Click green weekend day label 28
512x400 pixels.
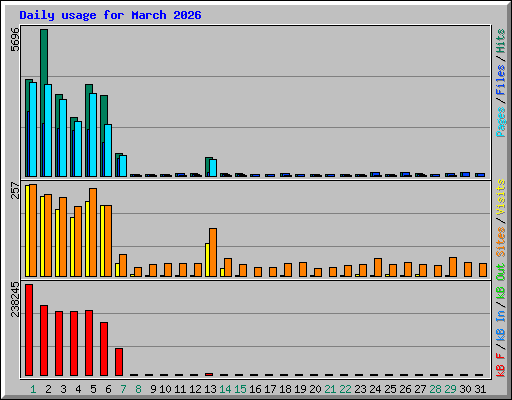(x=435, y=389)
